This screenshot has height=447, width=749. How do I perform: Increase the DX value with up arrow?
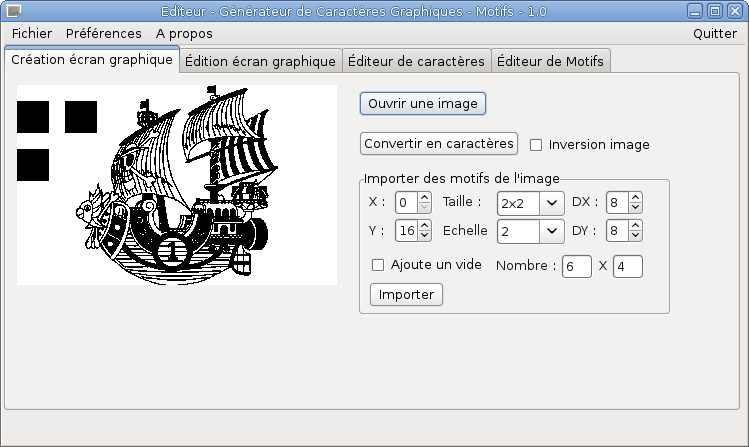635,197
